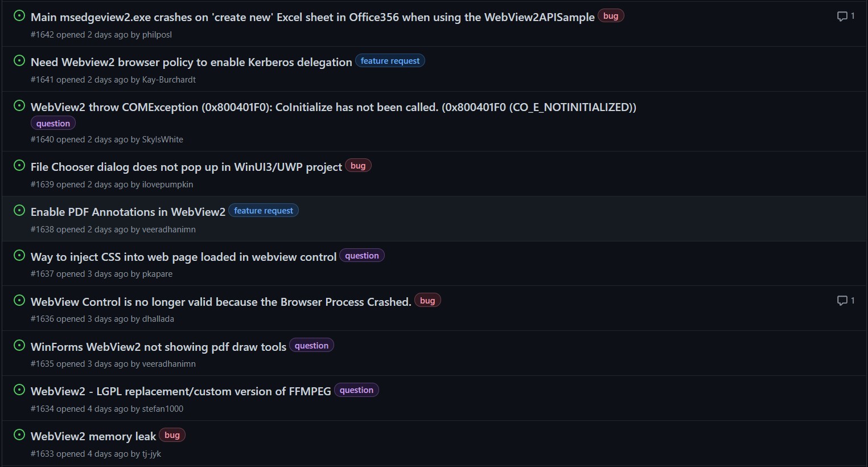Viewport: 868px width, 467px height.
Task: Click author name ilovepumpkin
Action: 167,185
